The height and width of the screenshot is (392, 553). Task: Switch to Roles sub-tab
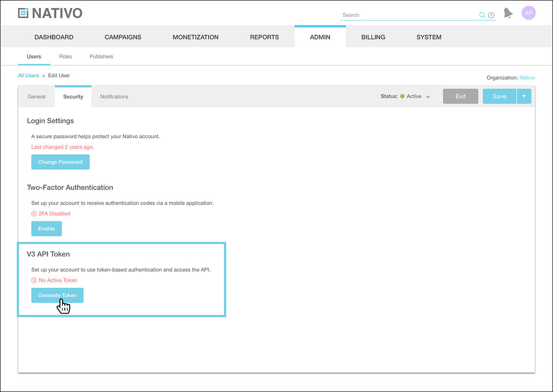coord(65,56)
